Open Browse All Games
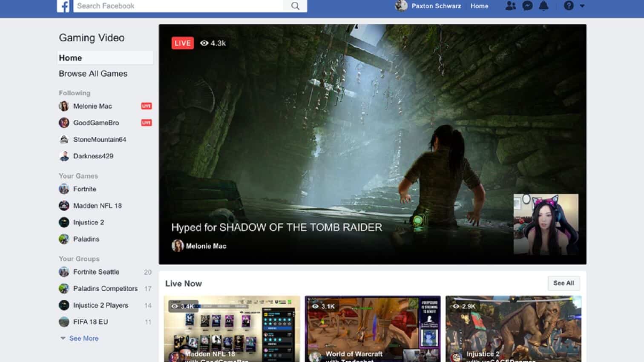The height and width of the screenshot is (362, 644). coord(93,74)
